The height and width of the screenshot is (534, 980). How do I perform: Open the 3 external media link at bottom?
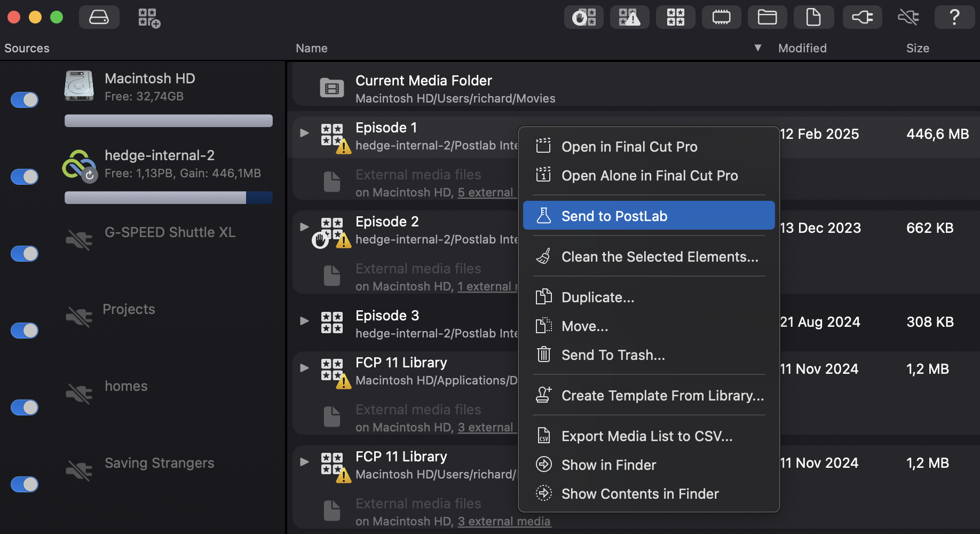click(x=504, y=522)
